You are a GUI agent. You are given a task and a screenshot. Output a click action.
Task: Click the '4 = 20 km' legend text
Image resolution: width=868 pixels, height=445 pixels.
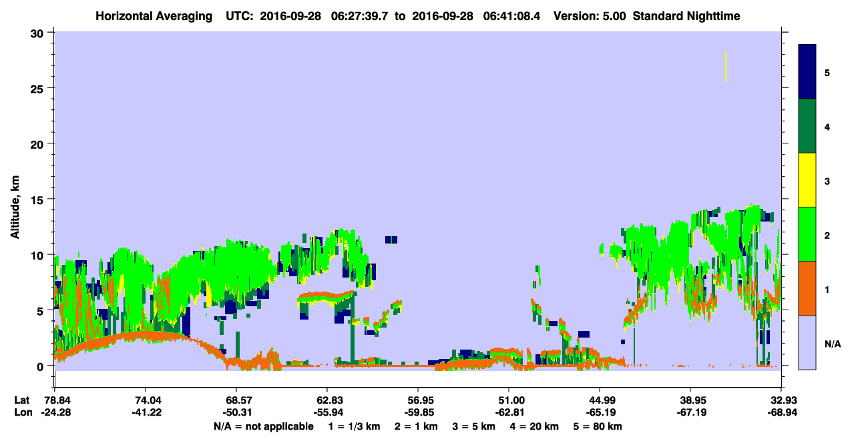click(534, 426)
